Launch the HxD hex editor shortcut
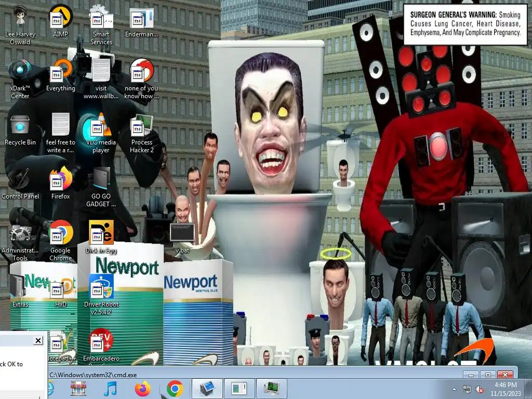 click(x=60, y=292)
